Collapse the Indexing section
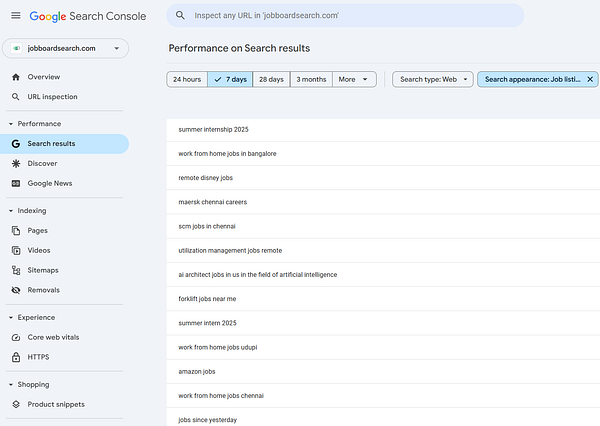Viewport: 600px width, 426px height. click(x=11, y=211)
